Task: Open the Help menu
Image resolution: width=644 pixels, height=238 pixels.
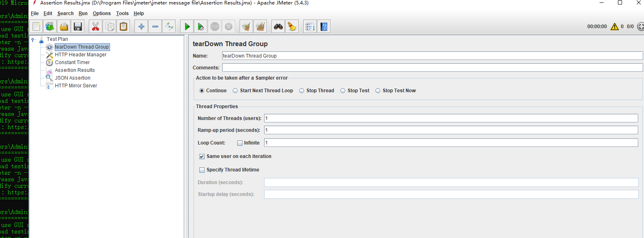Action: (x=139, y=13)
